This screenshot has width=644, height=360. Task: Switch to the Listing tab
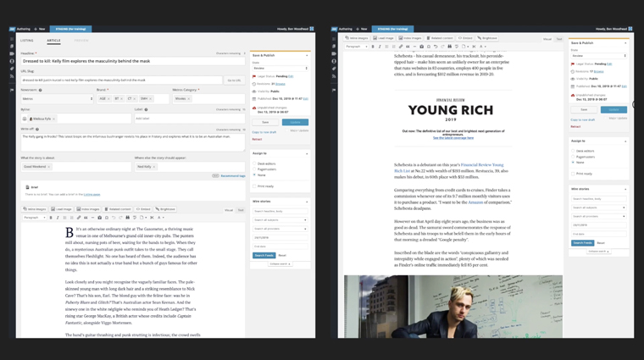point(27,41)
